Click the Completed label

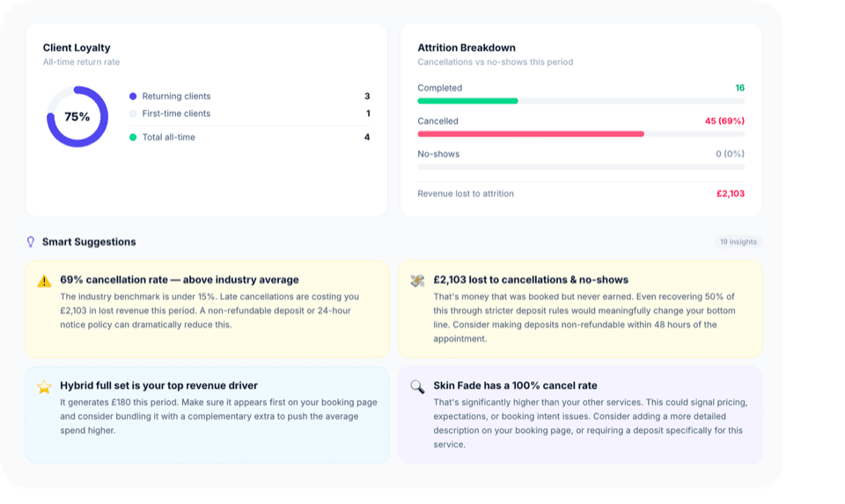[x=440, y=88]
